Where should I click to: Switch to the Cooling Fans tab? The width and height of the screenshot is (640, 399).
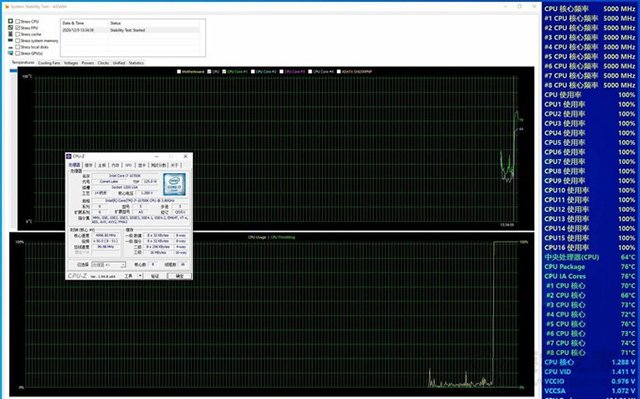tap(49, 63)
